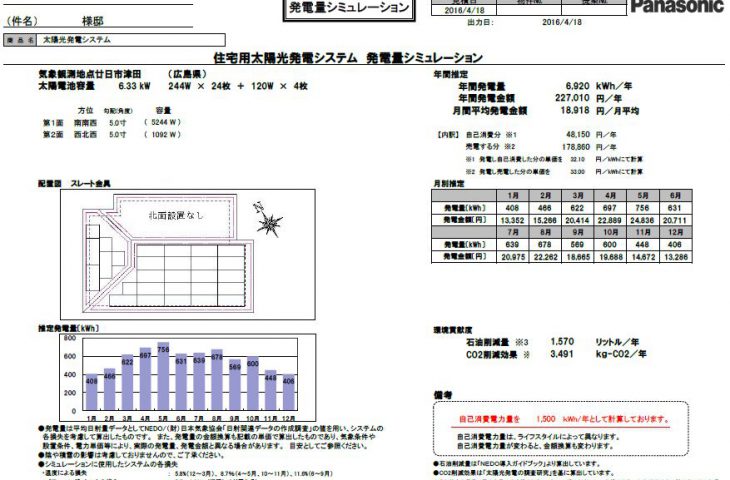Click the heading 住宅用太陽光発電システム 発電量シミュレーション
730x480 pixels.
click(x=348, y=58)
